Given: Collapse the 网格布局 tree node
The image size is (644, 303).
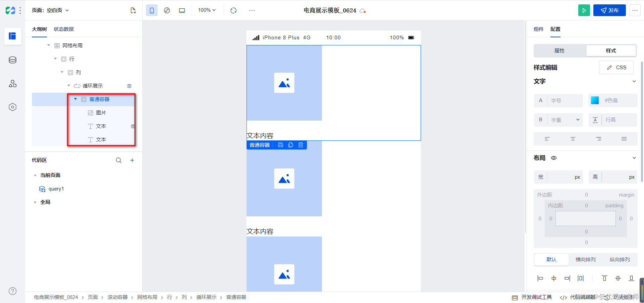Looking at the screenshot, I should point(49,45).
